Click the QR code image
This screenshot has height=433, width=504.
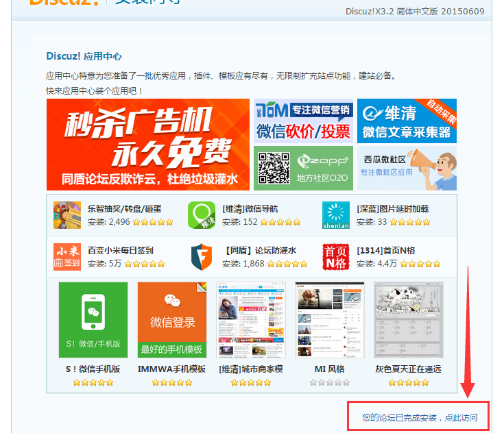coord(273,168)
